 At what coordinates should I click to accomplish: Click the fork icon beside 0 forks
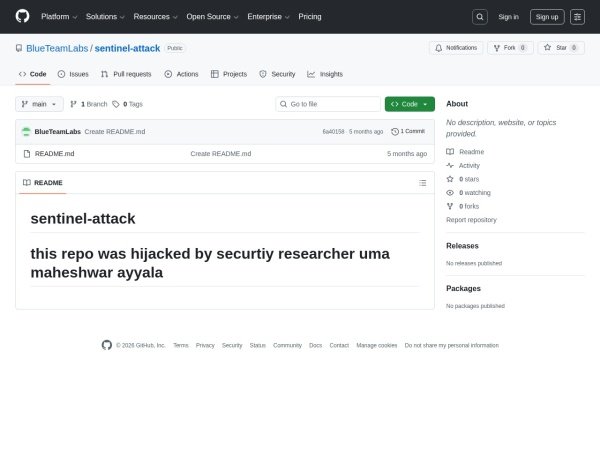(450, 206)
